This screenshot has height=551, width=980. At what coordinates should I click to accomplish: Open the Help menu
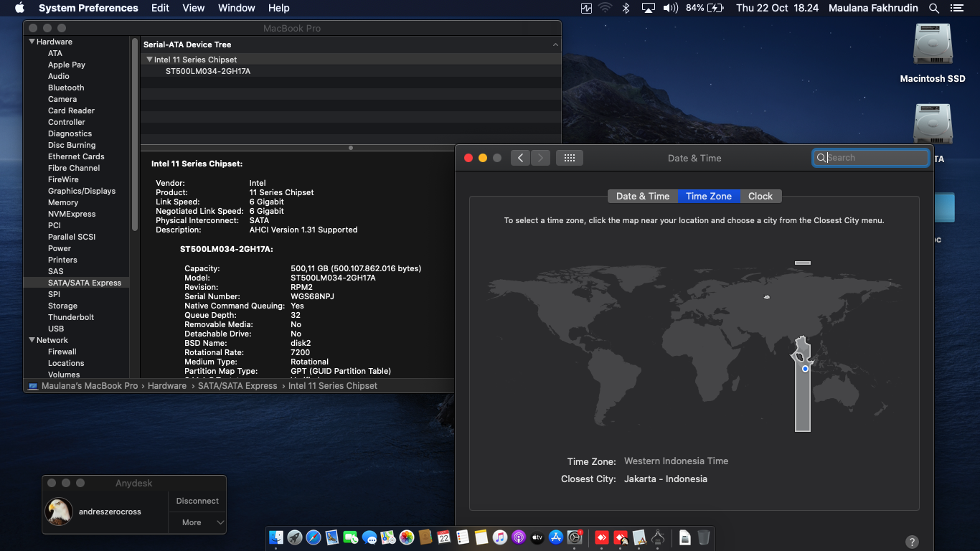coord(279,8)
